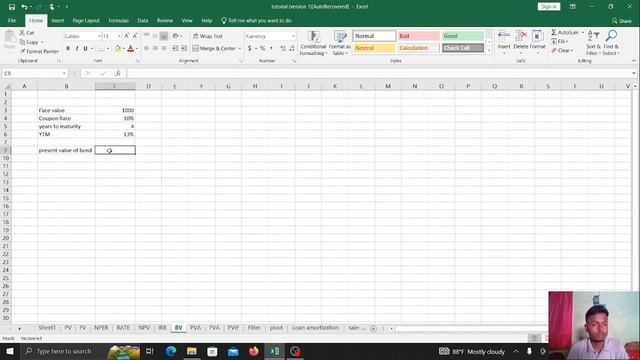Screen dimensions: 640x360
Task: Select column C header
Action: click(x=115, y=86)
